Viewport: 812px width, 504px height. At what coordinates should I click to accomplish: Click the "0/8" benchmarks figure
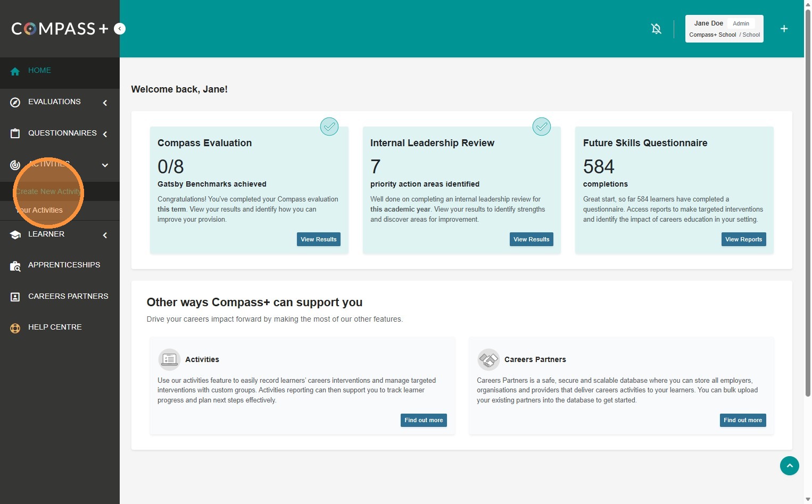pyautogui.click(x=171, y=167)
